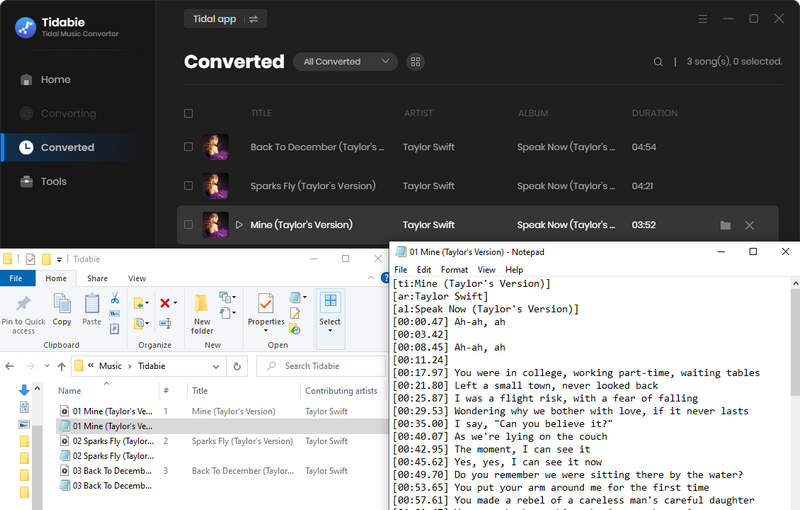Check the Back To December song checkbox
This screenshot has height=510, width=800.
click(x=188, y=147)
